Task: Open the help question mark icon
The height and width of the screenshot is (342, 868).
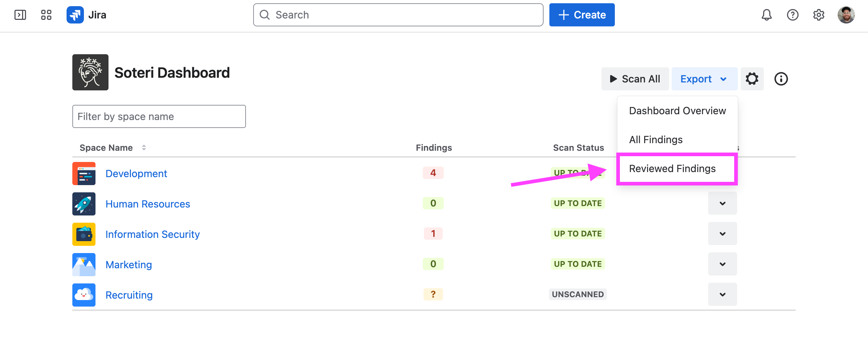Action: (x=792, y=15)
